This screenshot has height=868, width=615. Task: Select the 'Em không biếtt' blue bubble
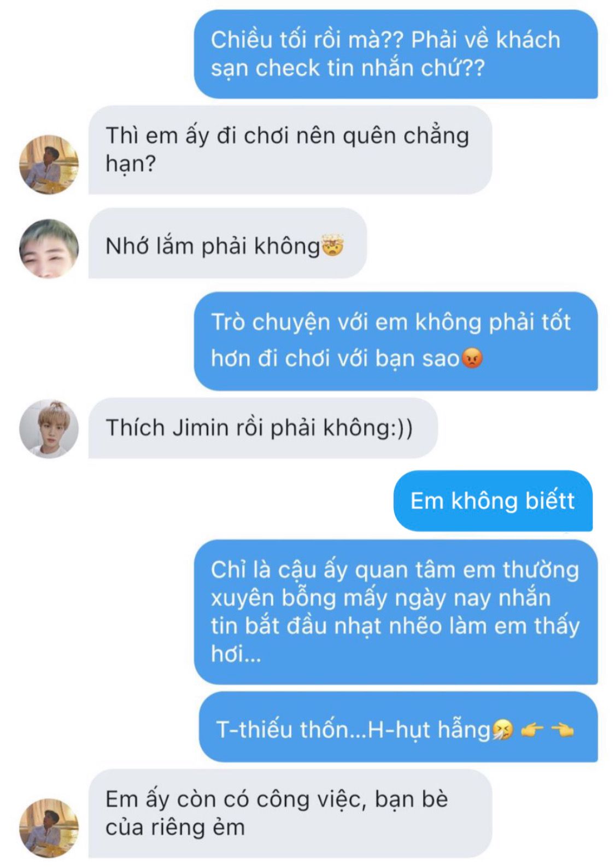[x=493, y=501]
